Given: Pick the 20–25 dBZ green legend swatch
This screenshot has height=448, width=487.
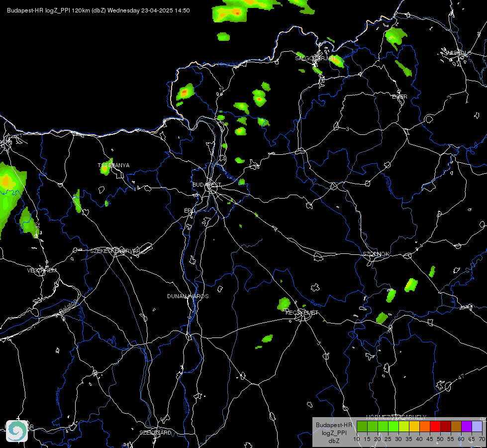Looking at the screenshot, I should point(383,426).
